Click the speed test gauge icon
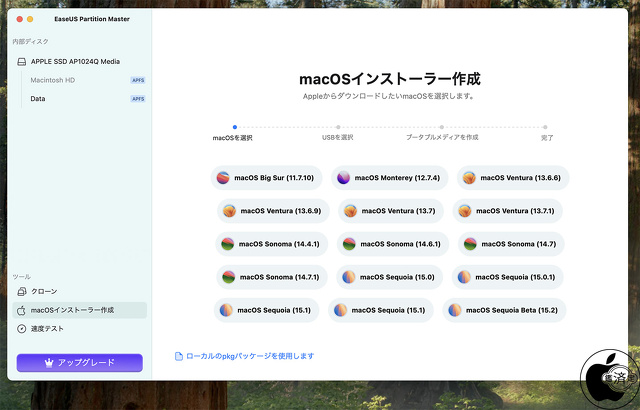 tap(22, 329)
